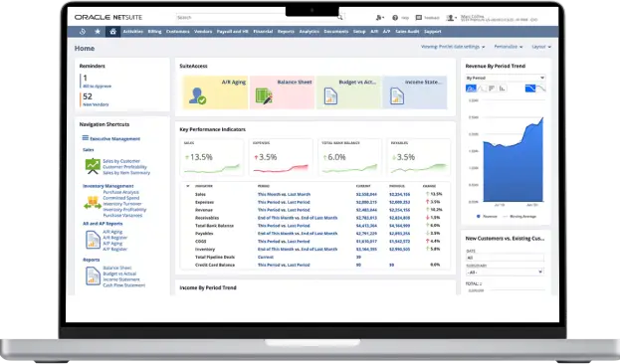The image size is (620, 364).
Task: Open the Sales by Customer link
Action: [121, 161]
